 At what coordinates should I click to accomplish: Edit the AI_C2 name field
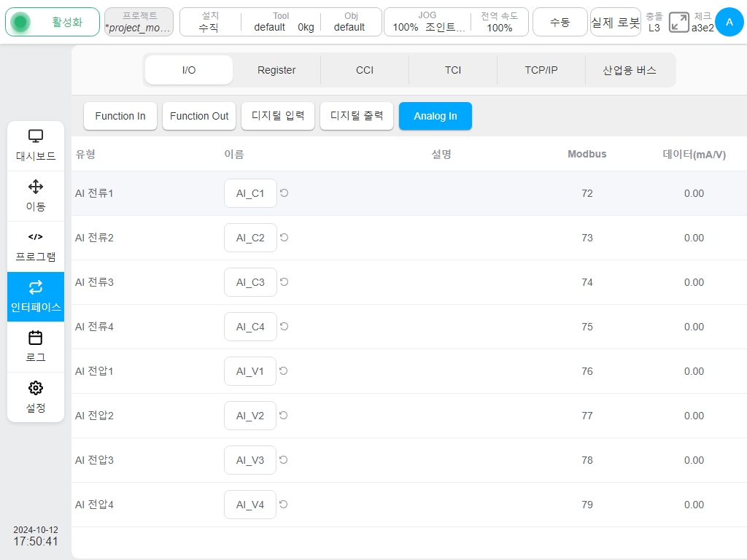pyautogui.click(x=251, y=238)
